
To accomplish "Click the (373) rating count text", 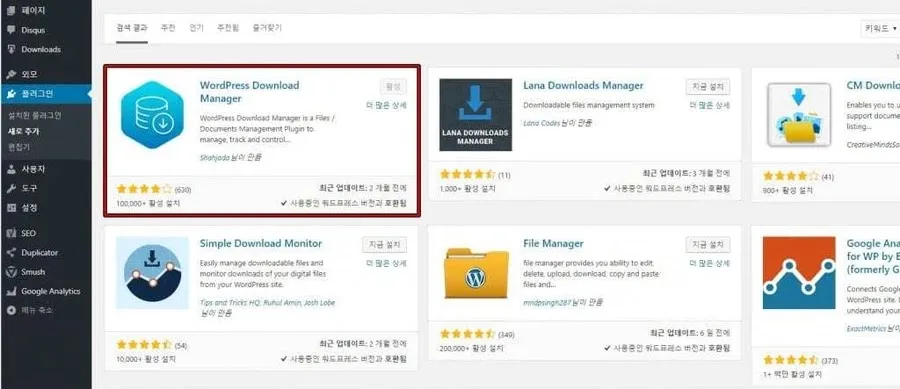I will tap(829, 361).
